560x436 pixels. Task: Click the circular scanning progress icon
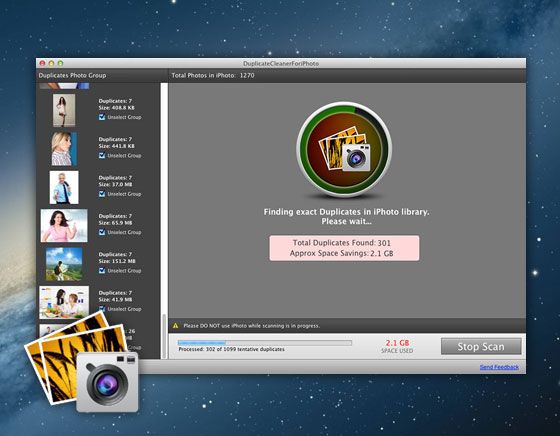(x=344, y=149)
